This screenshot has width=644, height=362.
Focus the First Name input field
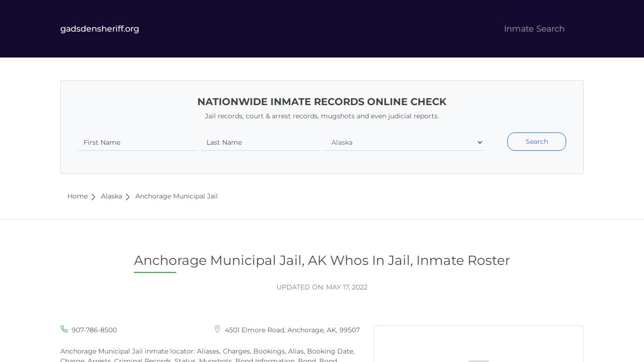coord(137,142)
